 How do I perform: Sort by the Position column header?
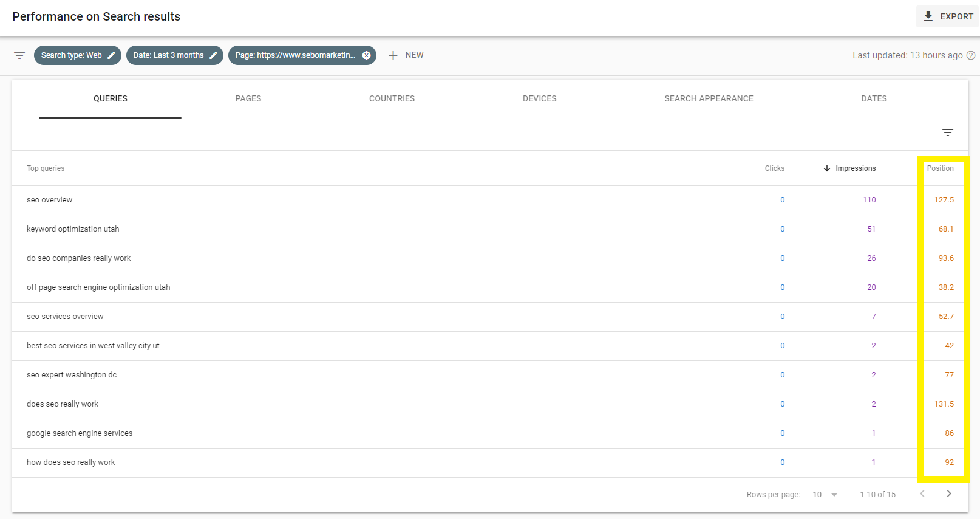[x=940, y=168]
